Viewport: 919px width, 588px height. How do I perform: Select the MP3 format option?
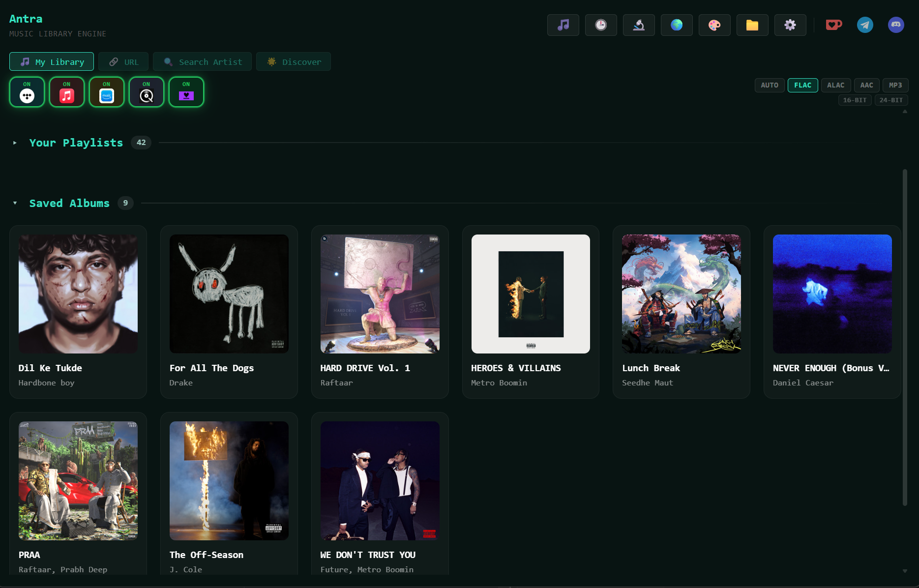[x=895, y=85]
